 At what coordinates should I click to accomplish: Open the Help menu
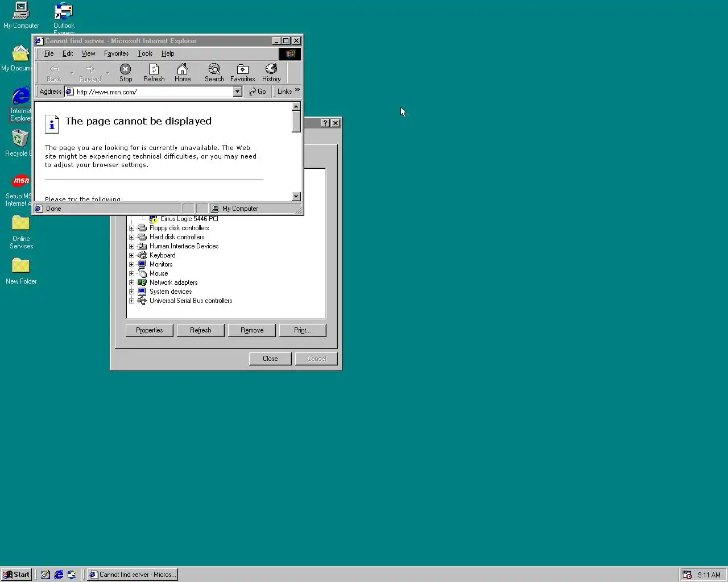(x=168, y=53)
